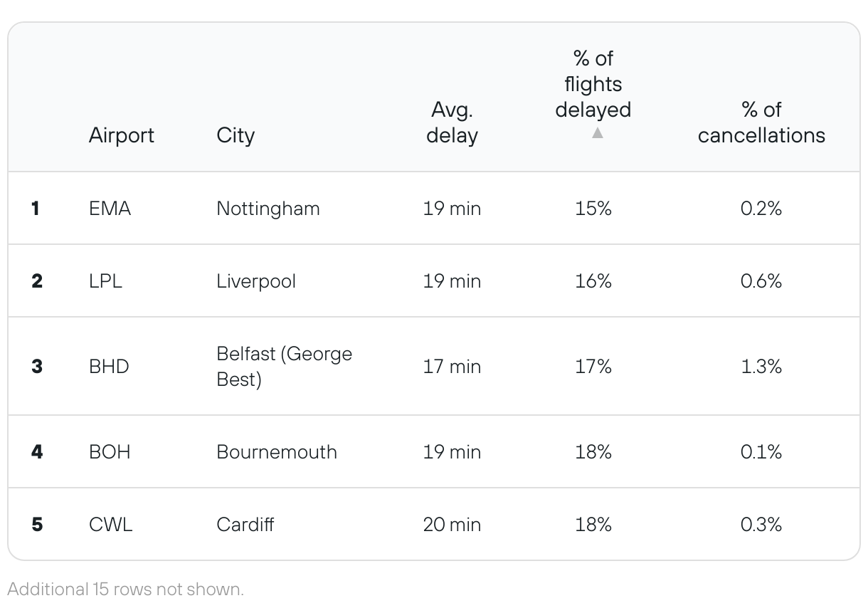Click the % of cancellations column header

click(x=761, y=122)
